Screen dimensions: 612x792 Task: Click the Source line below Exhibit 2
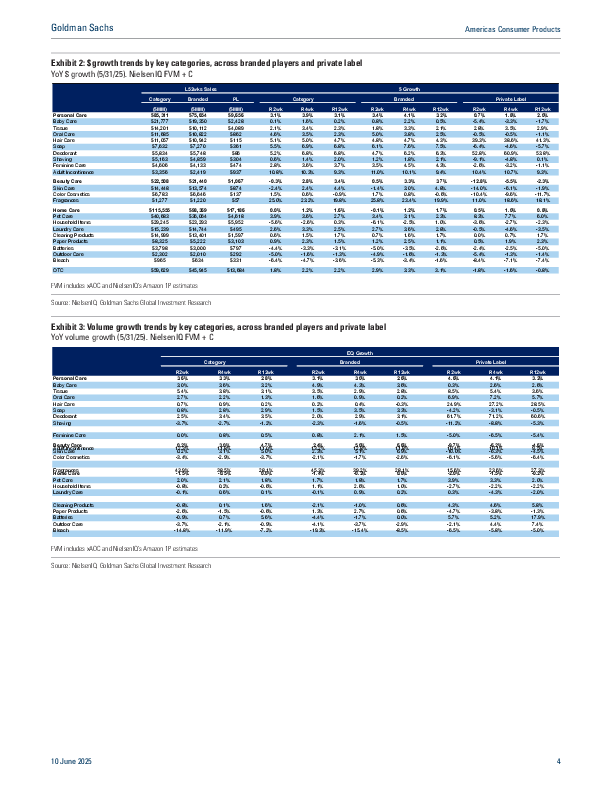(x=131, y=303)
